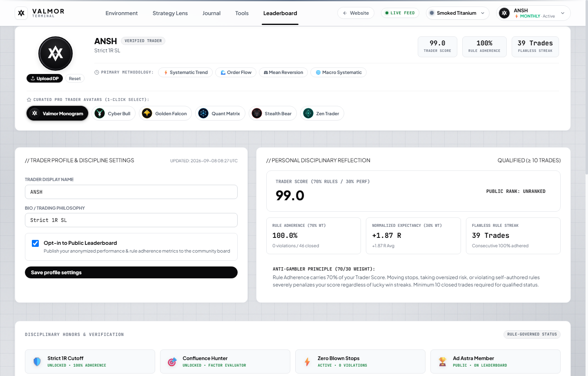Click the RULE-GOVERNED STATUS badge
Screen dimensions: 588x376
(532, 334)
